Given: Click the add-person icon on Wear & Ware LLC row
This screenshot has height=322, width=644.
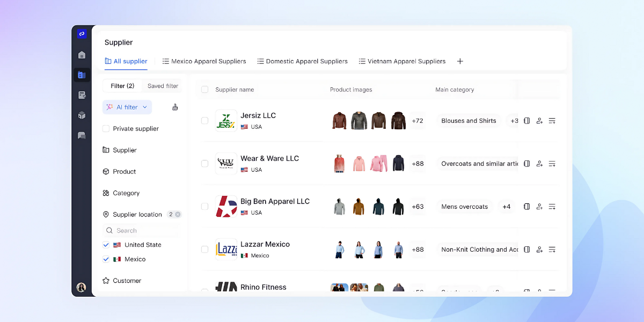Looking at the screenshot, I should coord(539,163).
